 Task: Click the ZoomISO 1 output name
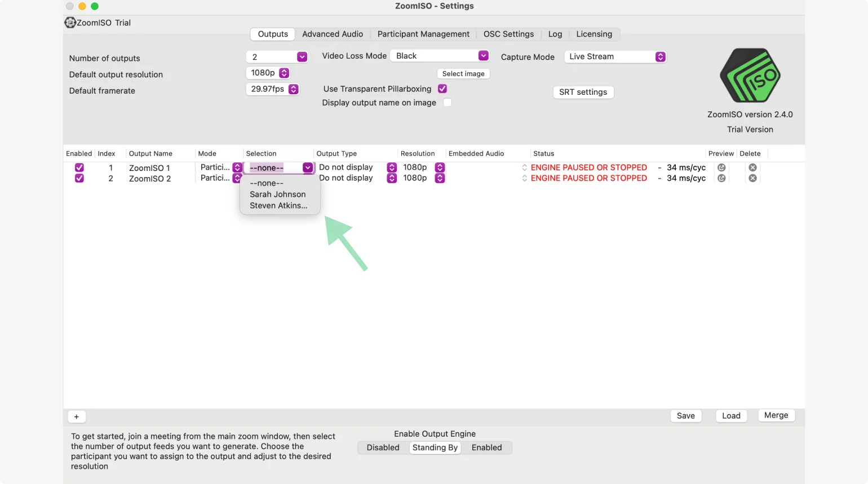click(x=149, y=168)
